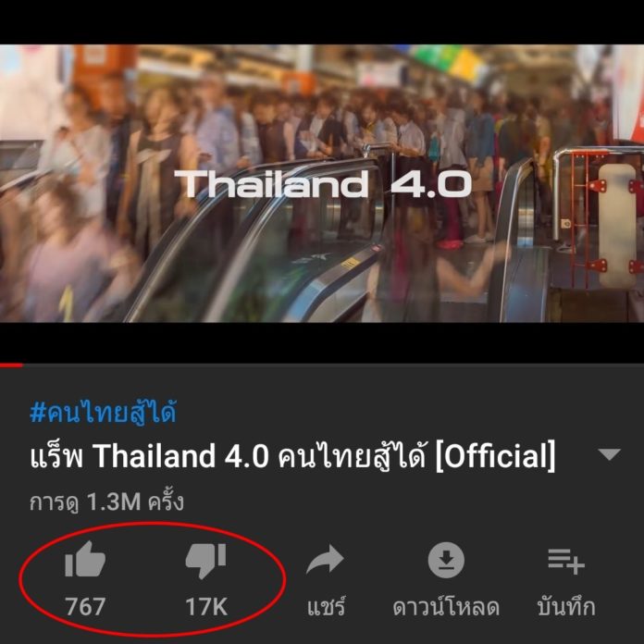The height and width of the screenshot is (644, 644).
Task: Tap the Thailand 4.0 overlay text in video
Action: pos(323,184)
